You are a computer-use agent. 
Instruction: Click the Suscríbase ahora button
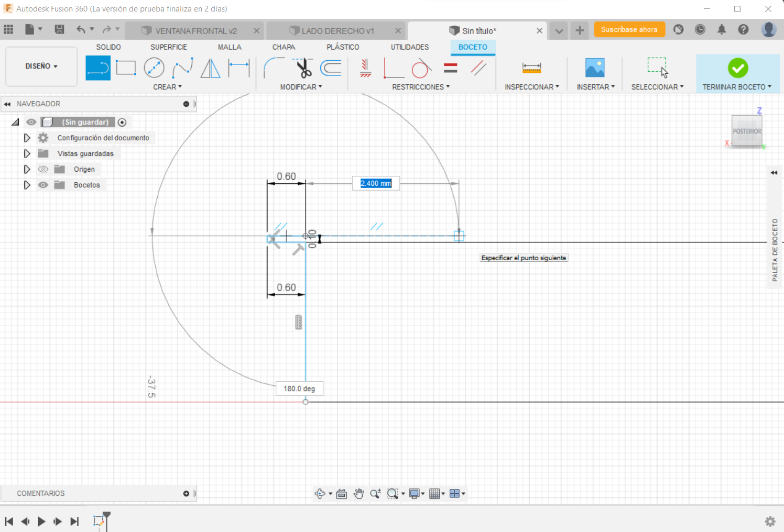(629, 29)
